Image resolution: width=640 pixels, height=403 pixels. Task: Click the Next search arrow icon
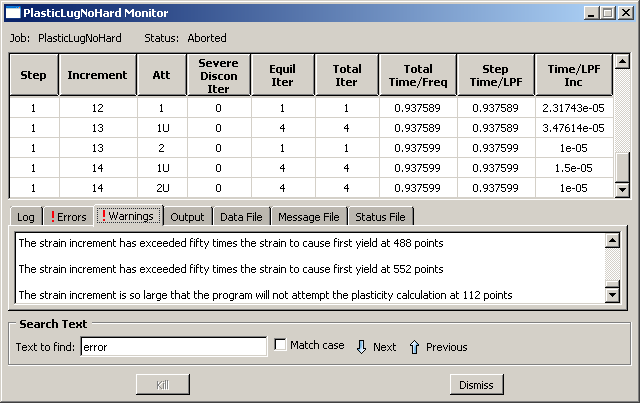pos(361,346)
